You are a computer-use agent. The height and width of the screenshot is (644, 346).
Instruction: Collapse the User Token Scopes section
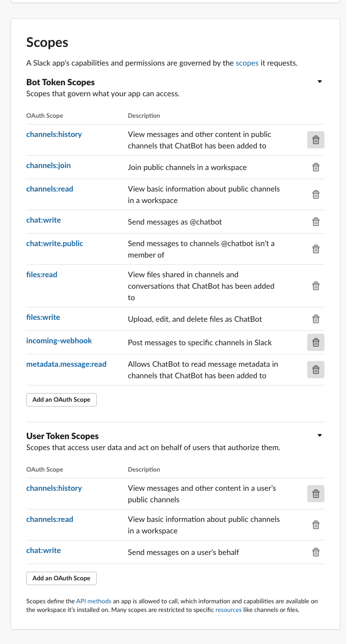pyautogui.click(x=320, y=435)
